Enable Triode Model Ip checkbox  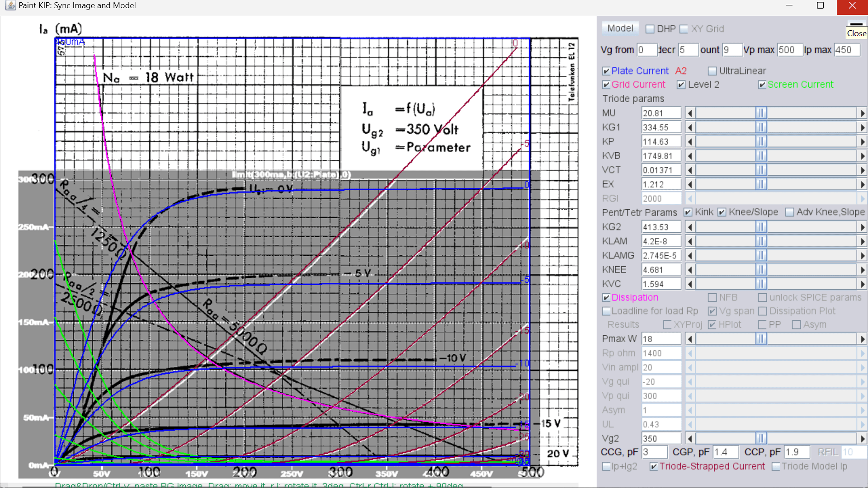[x=776, y=466]
